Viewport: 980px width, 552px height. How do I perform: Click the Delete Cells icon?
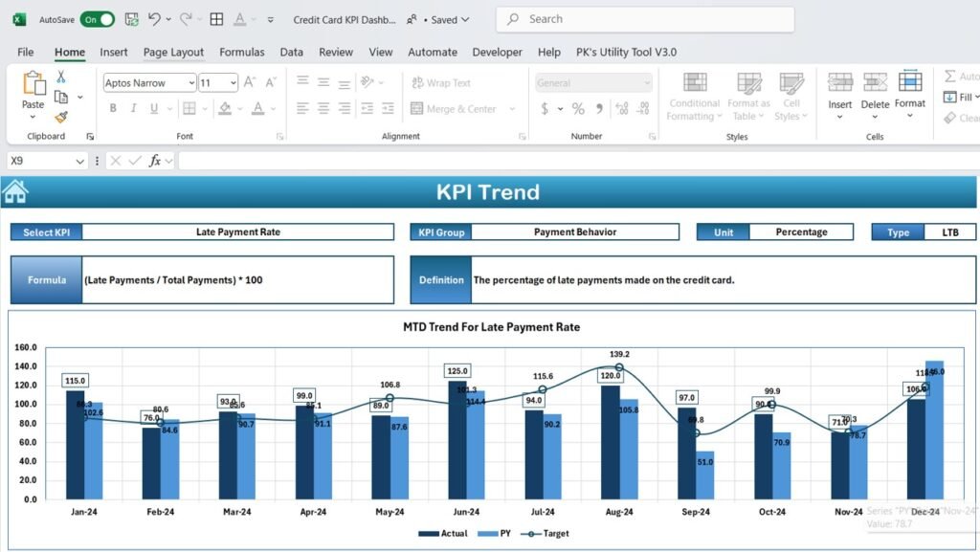click(x=874, y=91)
